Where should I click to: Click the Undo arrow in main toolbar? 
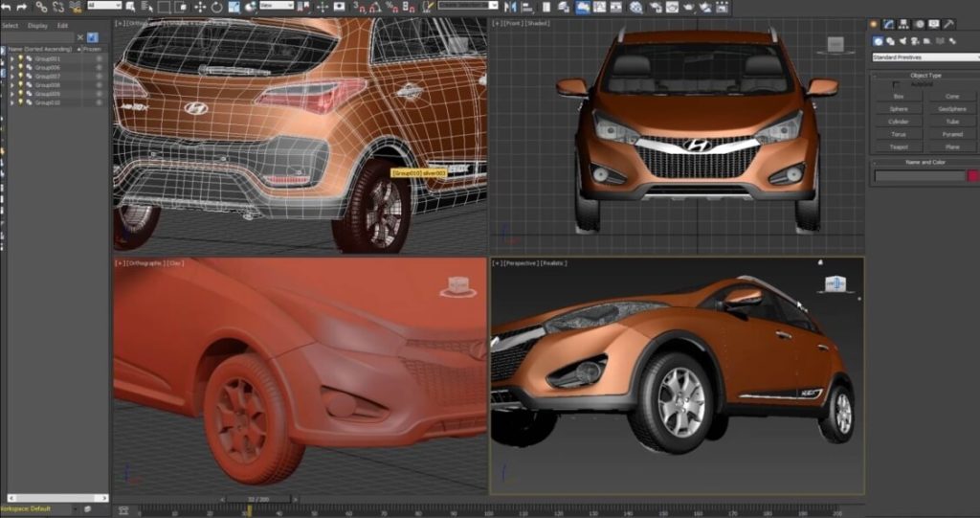(7, 8)
